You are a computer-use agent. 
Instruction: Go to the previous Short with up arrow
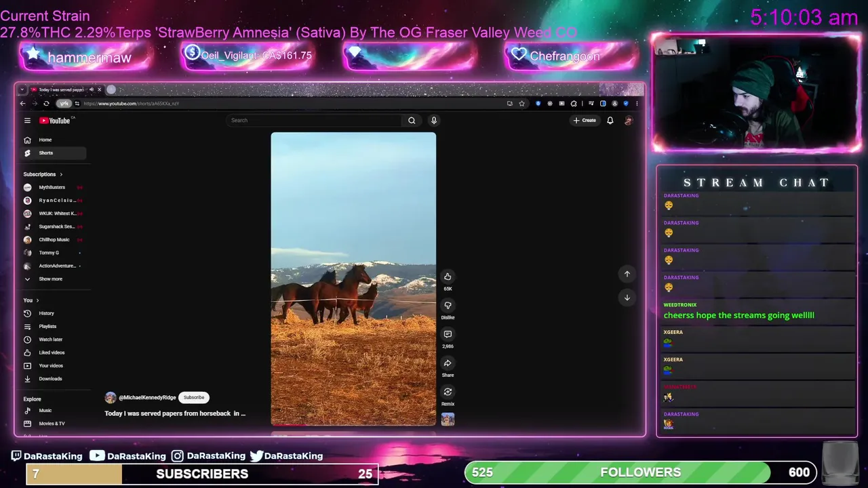coord(627,274)
